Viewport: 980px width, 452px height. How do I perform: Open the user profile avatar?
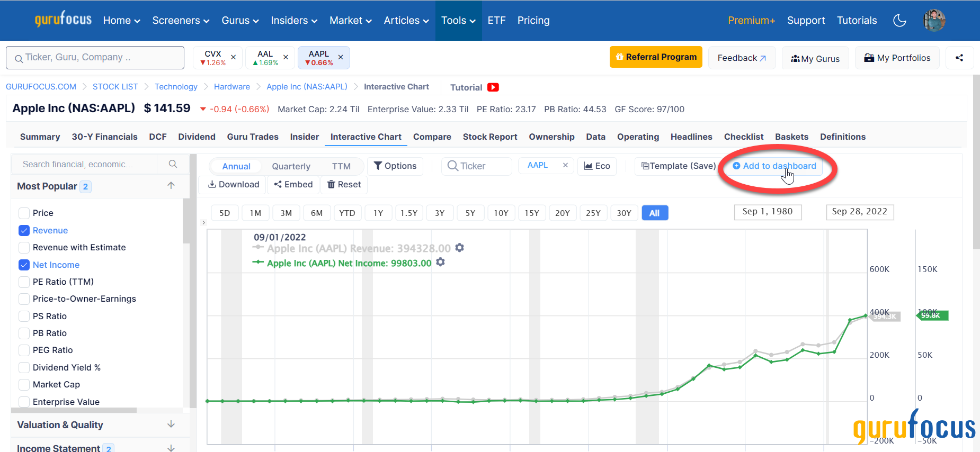click(x=934, y=21)
